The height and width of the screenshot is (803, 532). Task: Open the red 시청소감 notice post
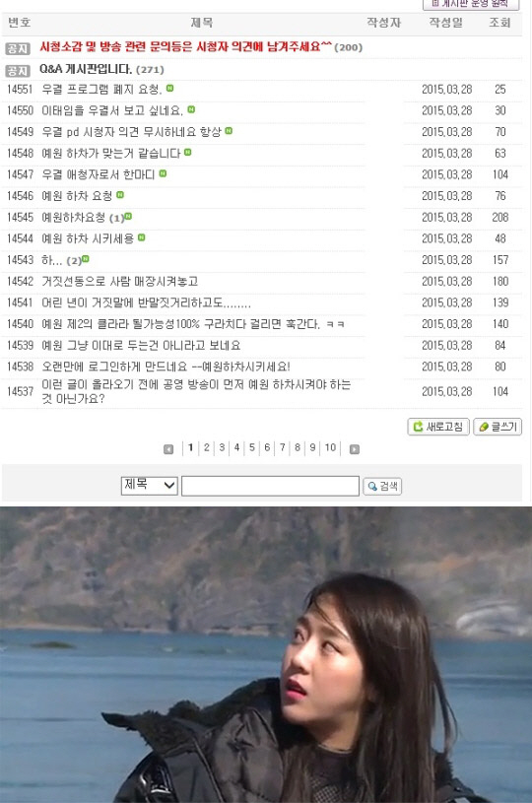(185, 47)
